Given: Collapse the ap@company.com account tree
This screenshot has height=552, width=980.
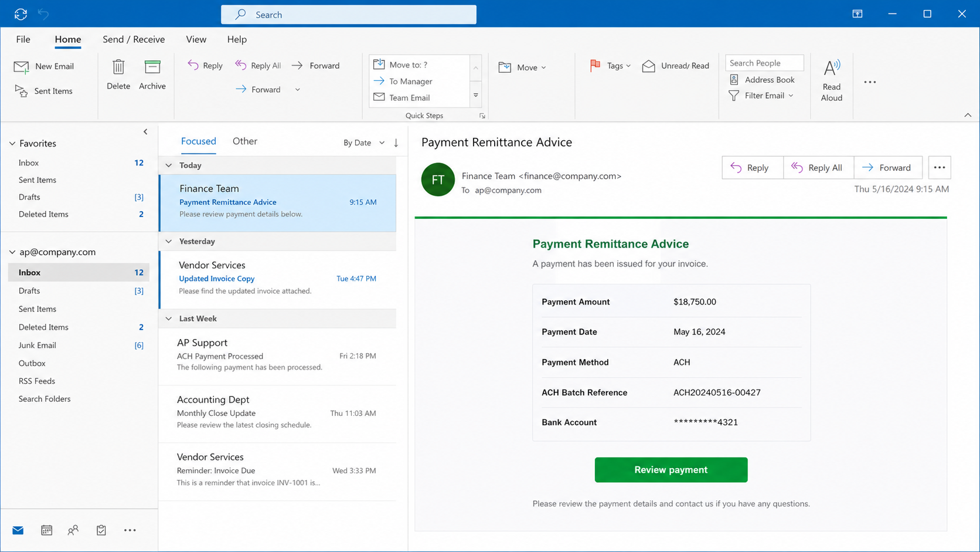Looking at the screenshot, I should 12,252.
